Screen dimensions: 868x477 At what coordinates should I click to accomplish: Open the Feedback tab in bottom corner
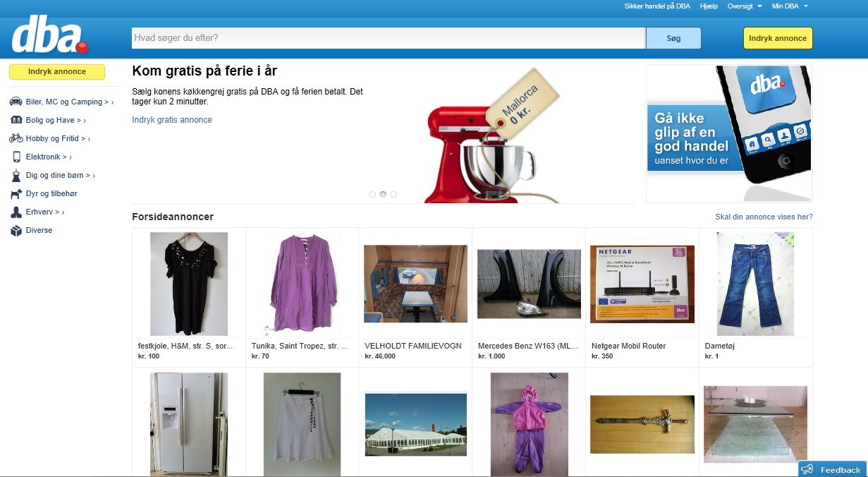coord(833,469)
